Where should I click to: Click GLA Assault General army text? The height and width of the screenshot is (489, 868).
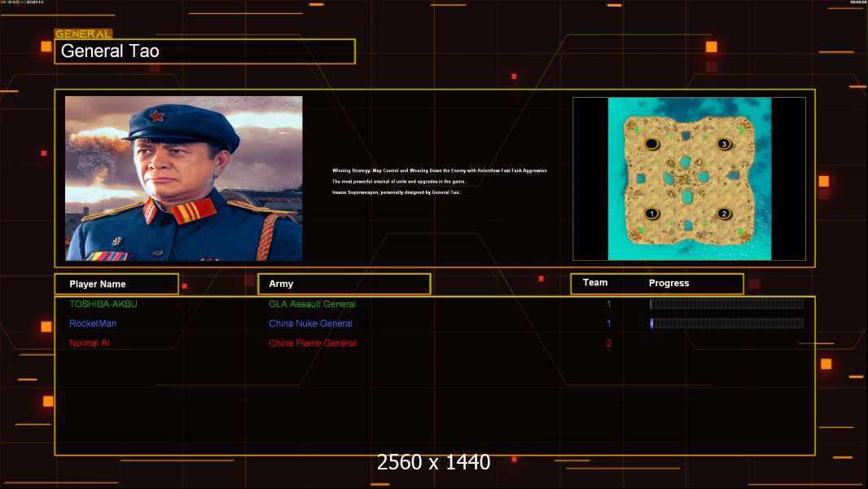click(x=312, y=304)
